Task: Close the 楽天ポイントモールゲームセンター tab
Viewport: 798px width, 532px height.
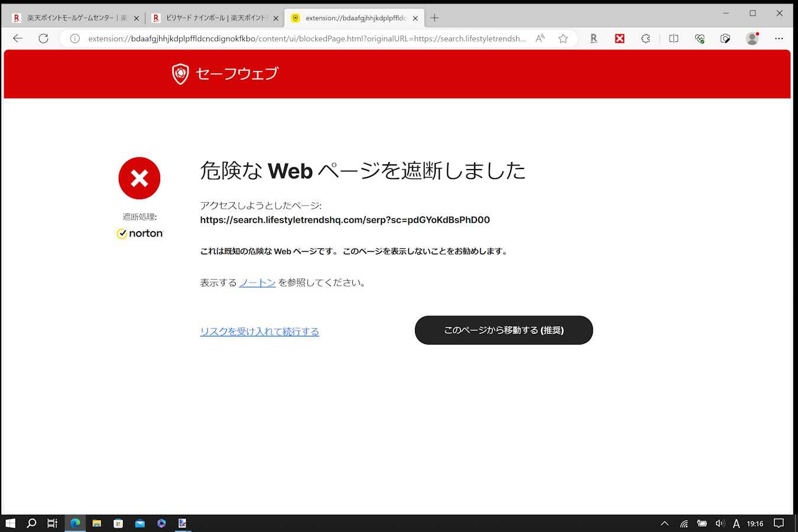Action: pyautogui.click(x=137, y=18)
